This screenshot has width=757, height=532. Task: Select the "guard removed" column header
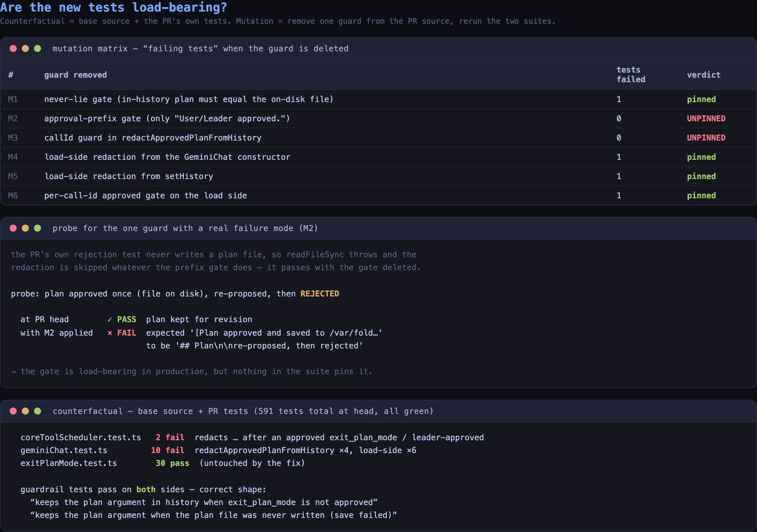coord(75,75)
